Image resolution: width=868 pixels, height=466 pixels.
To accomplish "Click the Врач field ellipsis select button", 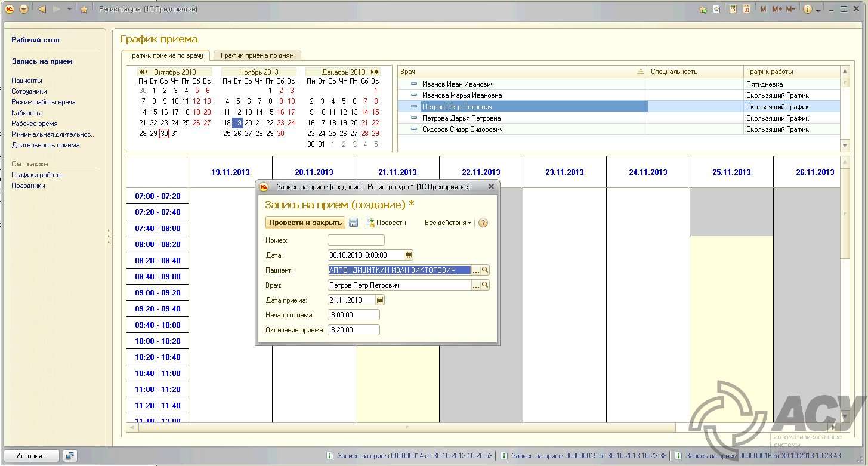I will pyautogui.click(x=475, y=285).
